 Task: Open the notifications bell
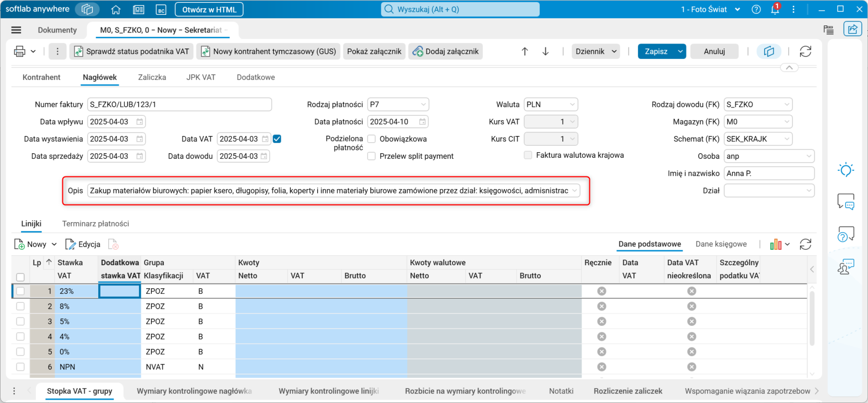(775, 9)
